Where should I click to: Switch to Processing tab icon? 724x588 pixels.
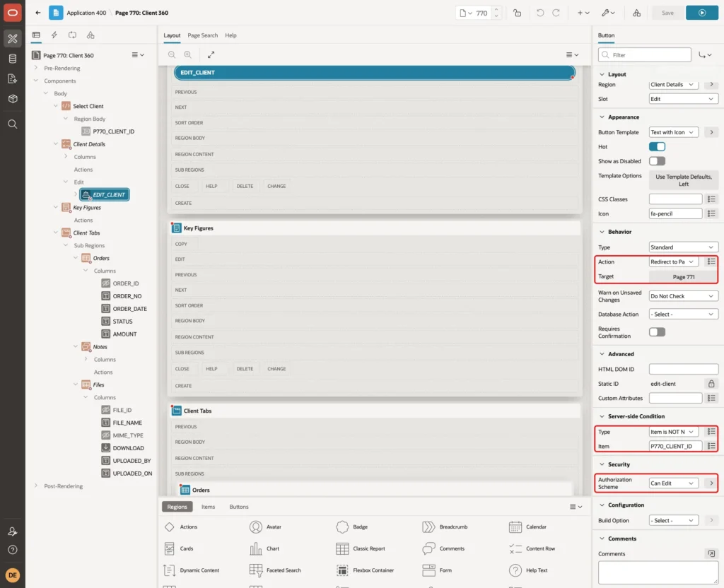tap(72, 35)
